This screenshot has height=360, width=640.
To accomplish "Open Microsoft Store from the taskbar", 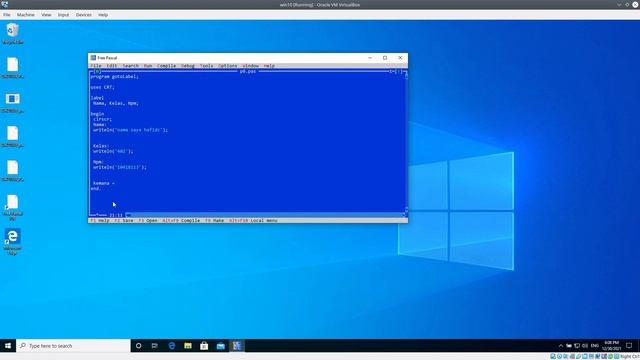I will coord(204,346).
